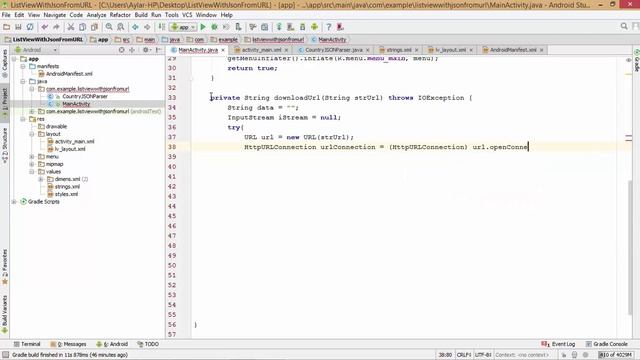Viewport: 640px width, 360px height.
Task: Redo edit via the toolbar arrow
Action: (x=56, y=27)
